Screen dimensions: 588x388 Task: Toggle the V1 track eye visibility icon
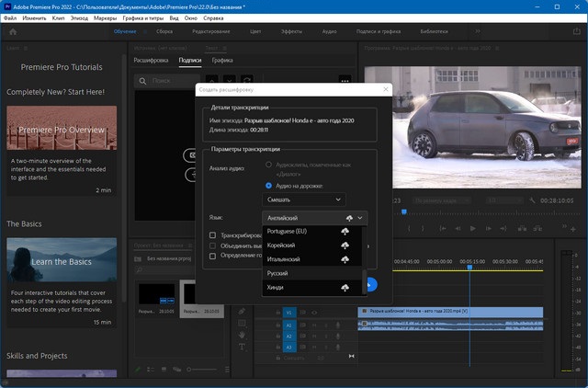point(313,313)
